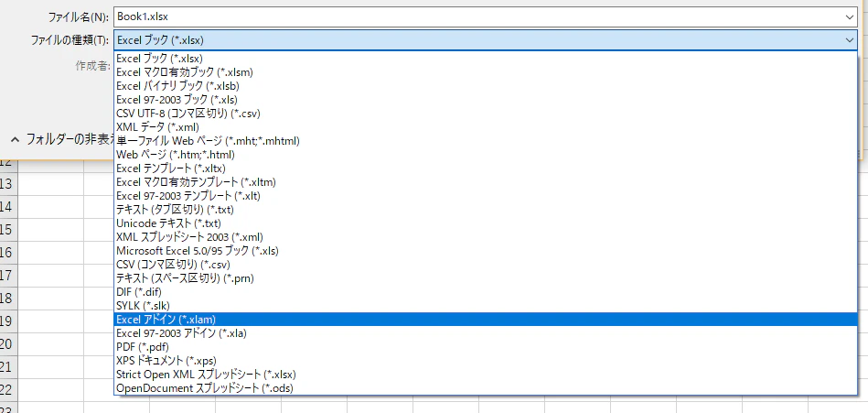Open the ファイル名 dropdown arrow
Screen dimensions: 868x413
[850, 17]
